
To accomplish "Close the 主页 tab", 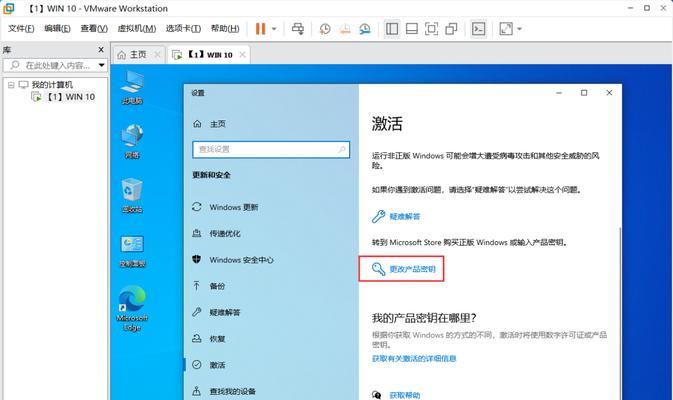I will [158, 55].
